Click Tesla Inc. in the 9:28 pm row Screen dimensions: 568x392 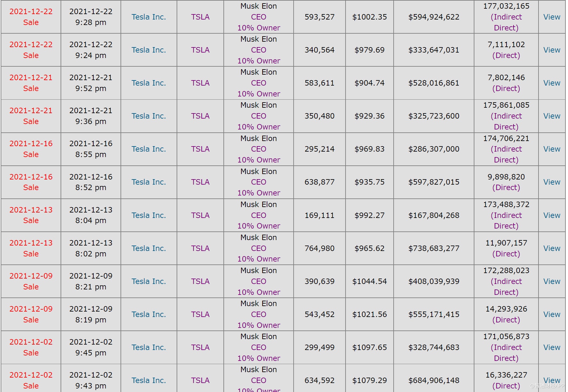tap(149, 17)
